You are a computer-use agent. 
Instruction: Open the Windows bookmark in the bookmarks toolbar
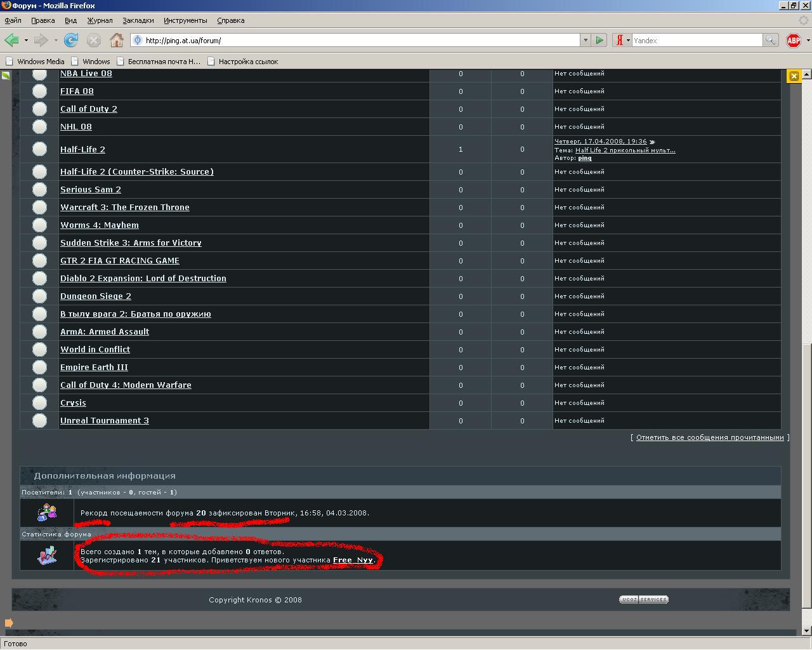click(90, 62)
